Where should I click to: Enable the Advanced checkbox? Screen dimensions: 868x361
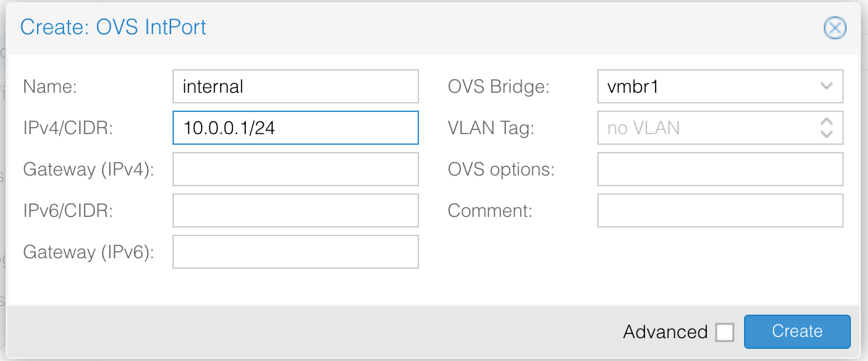tap(725, 332)
